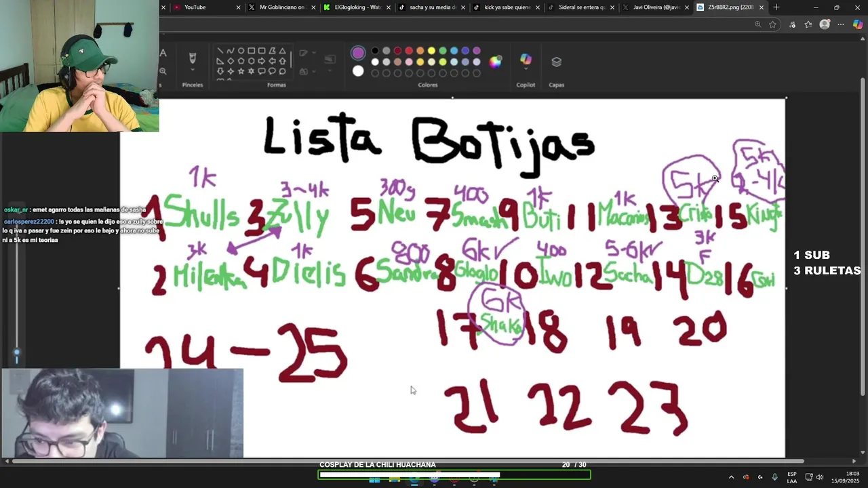Screen dimensions: 868x488
Task: Open the Copilot tool in Paint
Action: click(526, 59)
